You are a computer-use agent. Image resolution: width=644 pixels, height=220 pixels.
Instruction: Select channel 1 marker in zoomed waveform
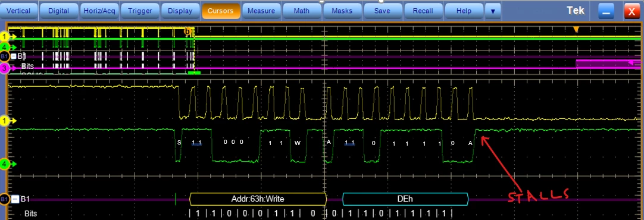[5, 121]
